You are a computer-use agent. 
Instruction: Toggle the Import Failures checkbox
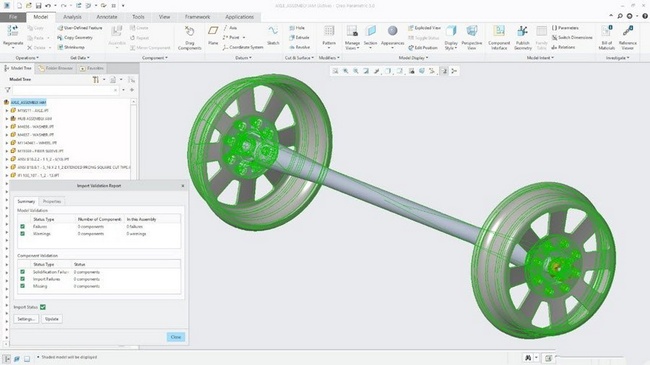[x=22, y=279]
